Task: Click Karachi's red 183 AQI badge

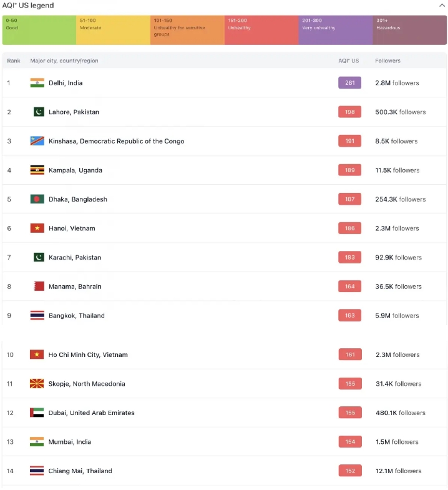Action: 349,257
